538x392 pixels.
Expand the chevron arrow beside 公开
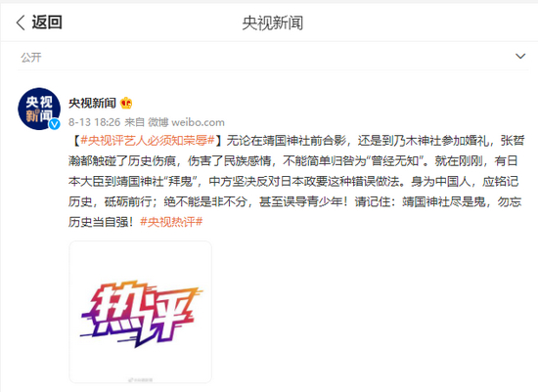[x=520, y=56]
